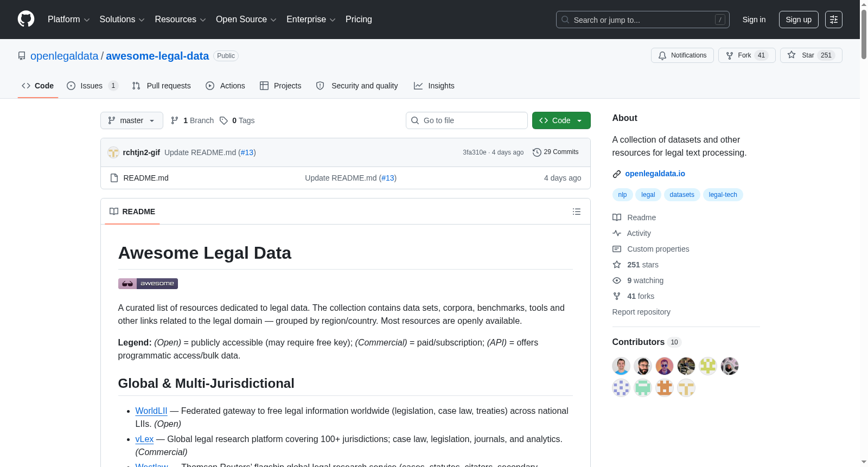This screenshot has height=467, width=868.
Task: Open the README outline list icon
Action: point(577,212)
